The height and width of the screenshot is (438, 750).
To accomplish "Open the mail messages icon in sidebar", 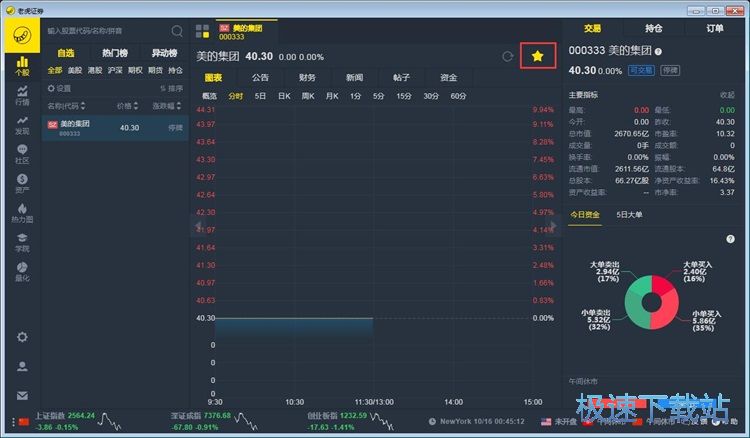I will [22, 395].
